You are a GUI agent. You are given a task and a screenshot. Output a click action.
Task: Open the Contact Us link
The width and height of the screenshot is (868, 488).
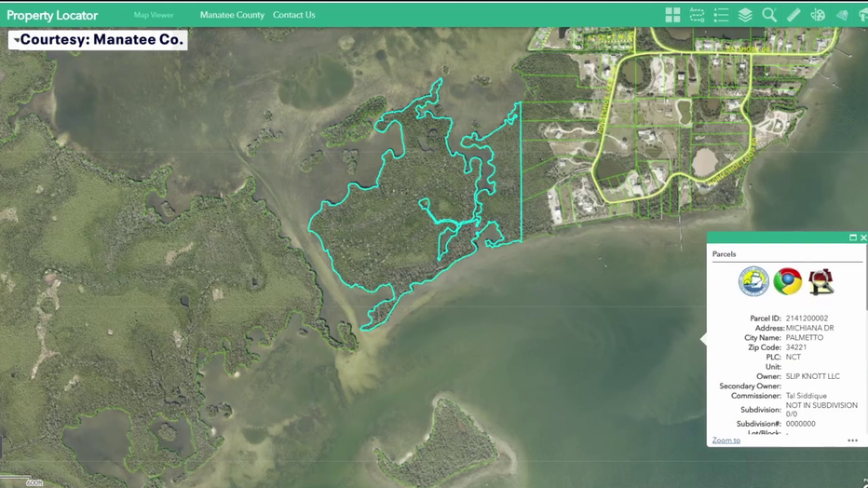[x=293, y=15]
